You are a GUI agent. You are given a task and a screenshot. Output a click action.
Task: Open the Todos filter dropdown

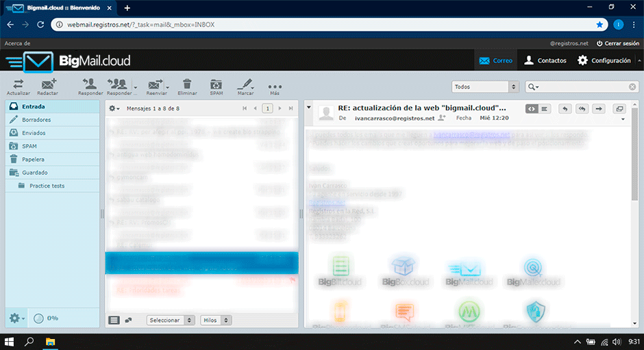click(x=485, y=87)
